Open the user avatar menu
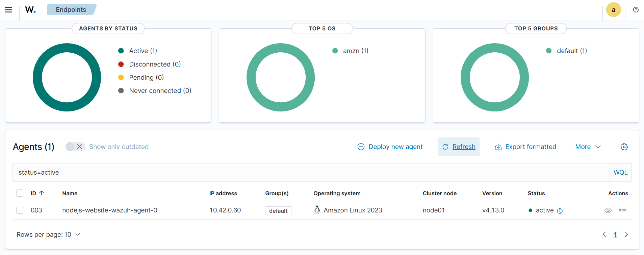Viewport: 644px width, 255px height. click(613, 10)
